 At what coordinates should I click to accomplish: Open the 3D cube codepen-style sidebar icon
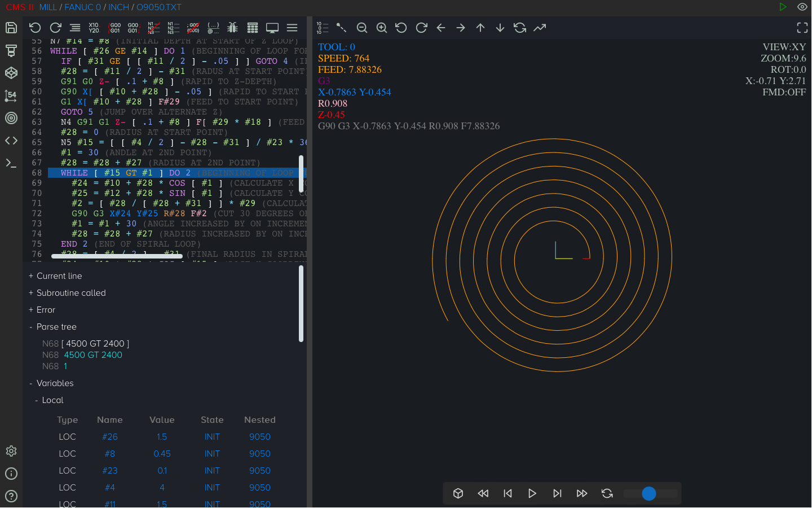pos(11,73)
